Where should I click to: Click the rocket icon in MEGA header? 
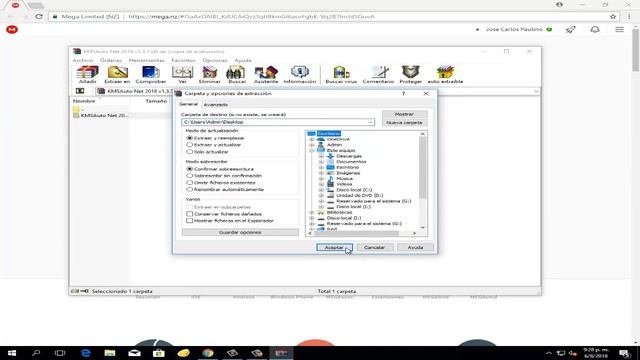(570, 29)
